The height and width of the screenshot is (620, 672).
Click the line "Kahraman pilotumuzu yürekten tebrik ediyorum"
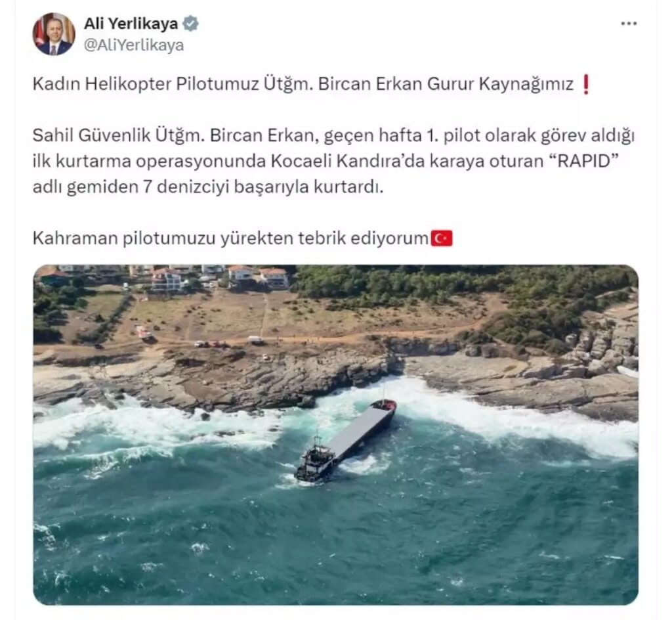coord(230,238)
